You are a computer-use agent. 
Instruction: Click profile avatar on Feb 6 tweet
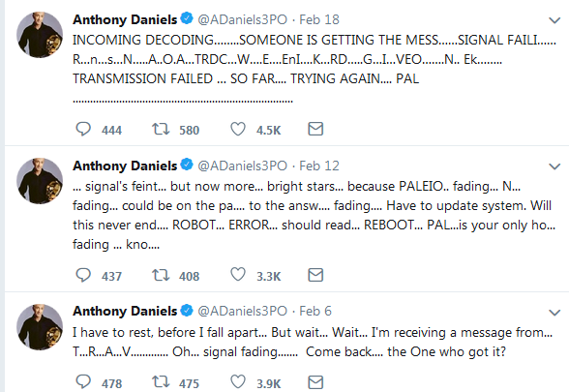coord(40,327)
